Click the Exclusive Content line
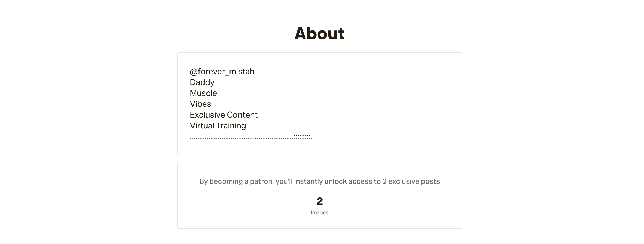The image size is (644, 244). tap(224, 115)
